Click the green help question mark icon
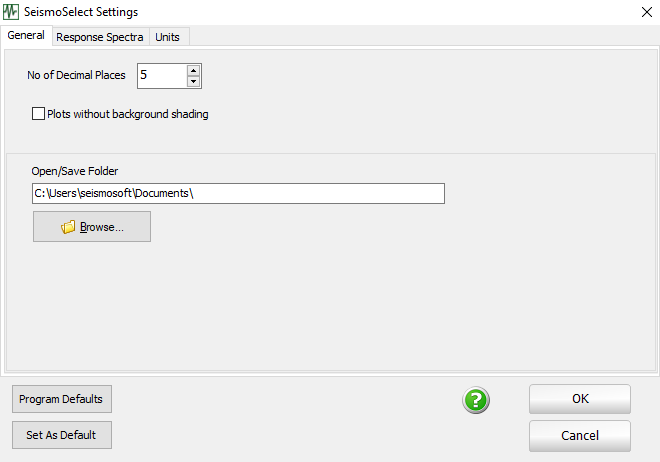Viewport: 660px width, 462px height. pos(476,400)
